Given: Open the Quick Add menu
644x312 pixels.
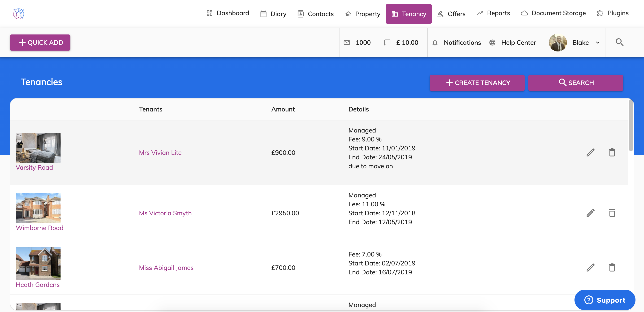Looking at the screenshot, I should [40, 43].
